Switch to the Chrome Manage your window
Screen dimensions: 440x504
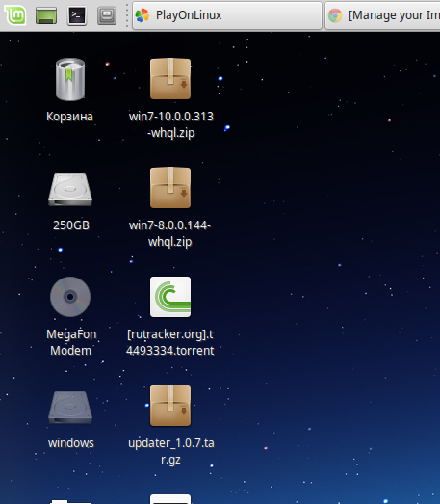coord(382,15)
